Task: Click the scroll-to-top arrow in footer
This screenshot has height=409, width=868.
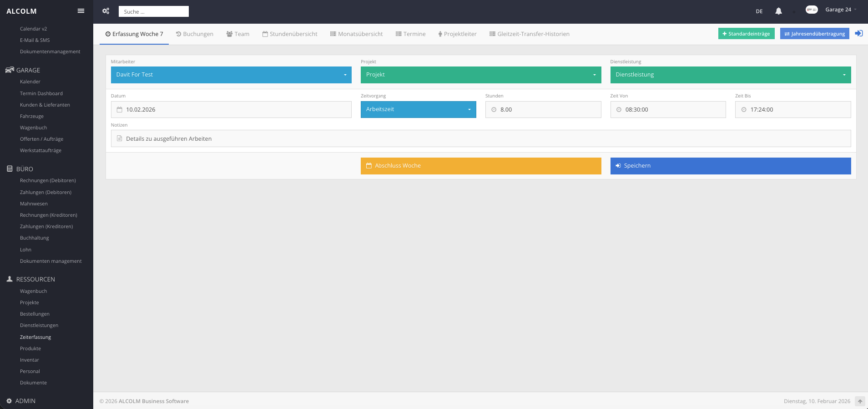Action: [x=859, y=401]
